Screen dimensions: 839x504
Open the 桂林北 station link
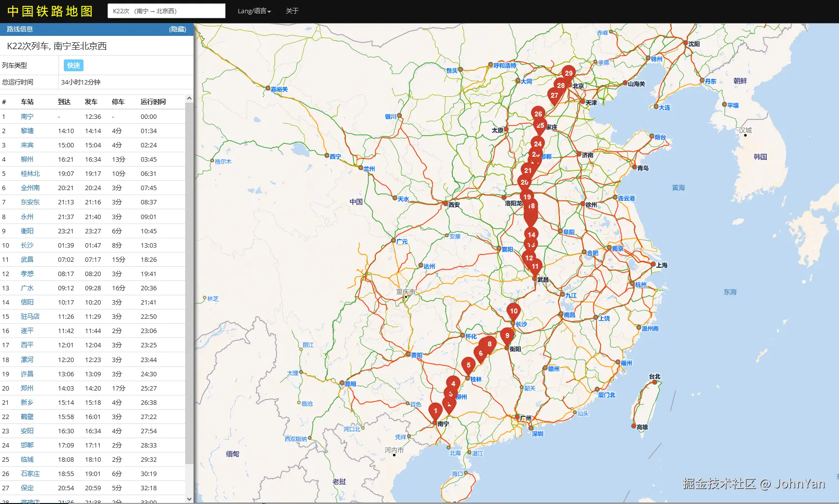coord(30,174)
